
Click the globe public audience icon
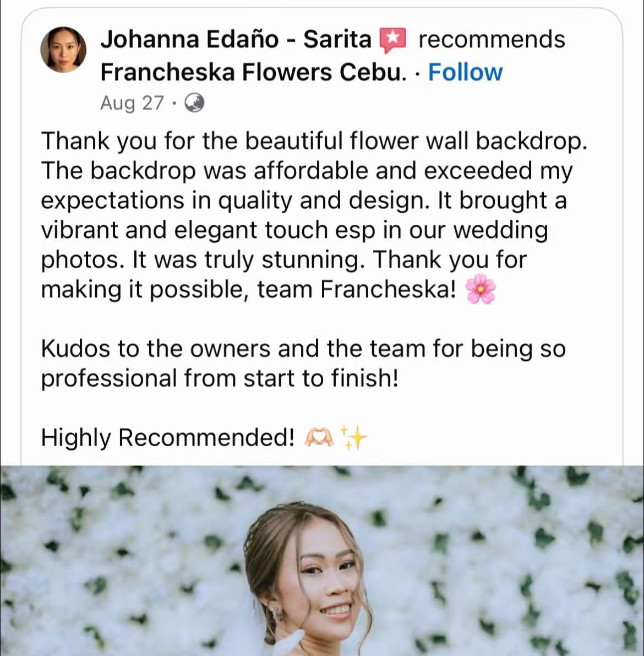pyautogui.click(x=194, y=102)
